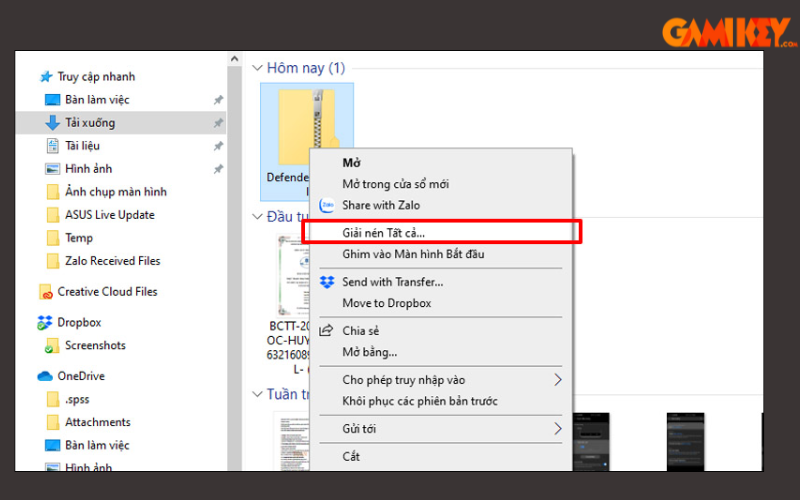The width and height of the screenshot is (800, 500).
Task: Select the BCTT document thumbnail
Action: tap(292, 276)
